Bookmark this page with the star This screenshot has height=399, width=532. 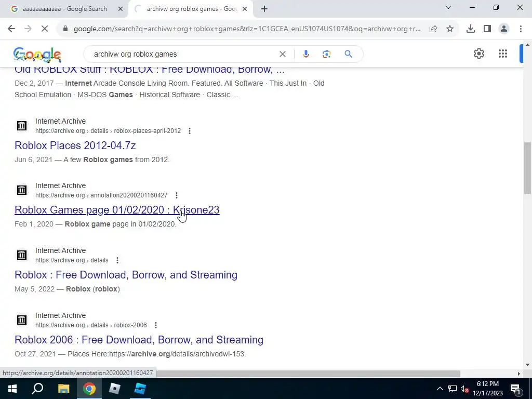tap(450, 29)
